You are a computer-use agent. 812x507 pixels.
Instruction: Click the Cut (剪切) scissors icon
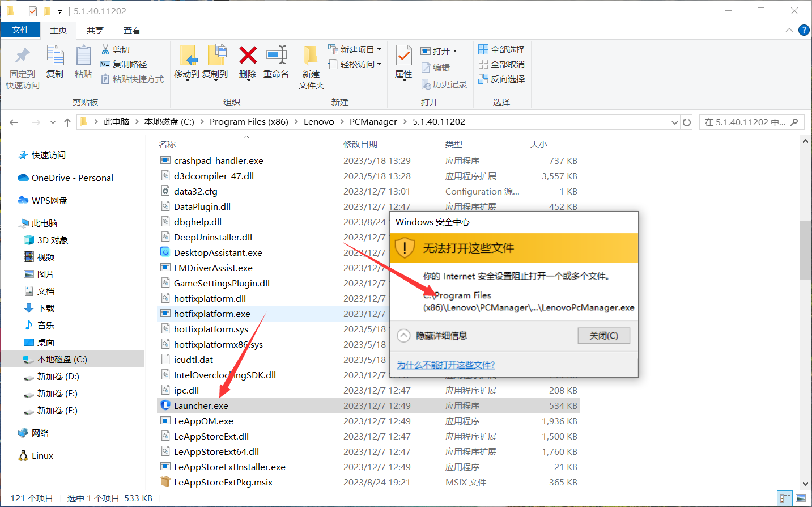tap(105, 49)
